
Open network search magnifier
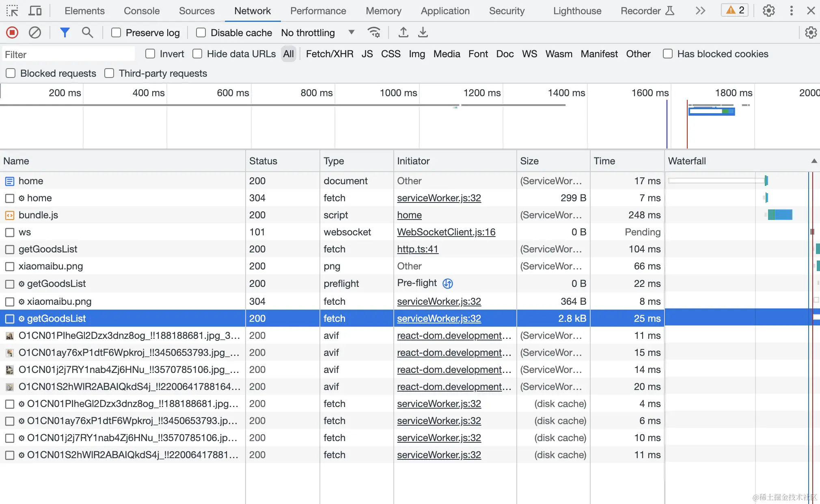[x=87, y=32]
